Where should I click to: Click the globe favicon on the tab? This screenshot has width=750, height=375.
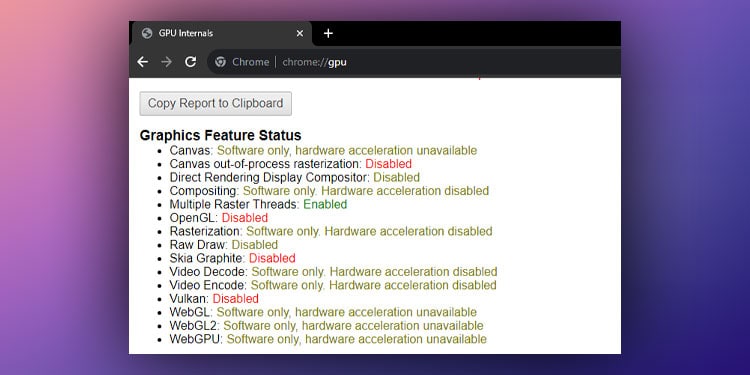click(147, 33)
